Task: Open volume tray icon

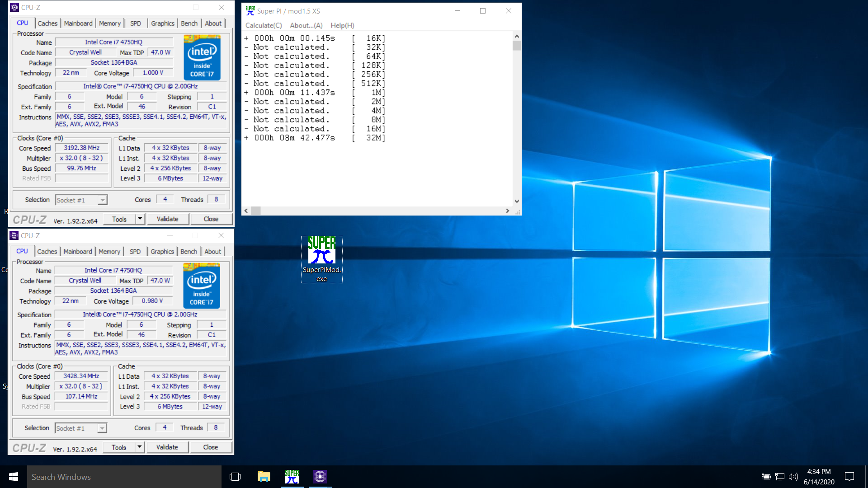Action: [793, 477]
